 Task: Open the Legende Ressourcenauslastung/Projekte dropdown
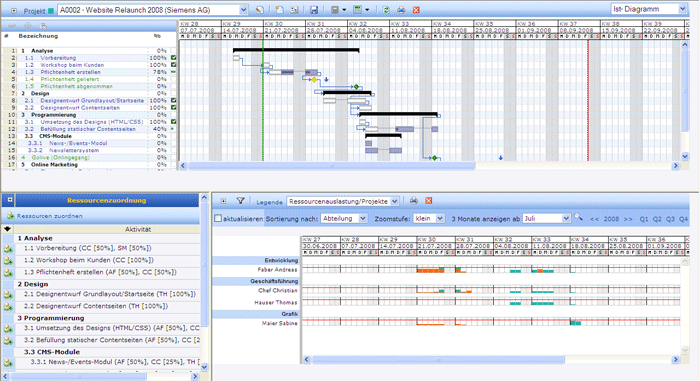342,201
